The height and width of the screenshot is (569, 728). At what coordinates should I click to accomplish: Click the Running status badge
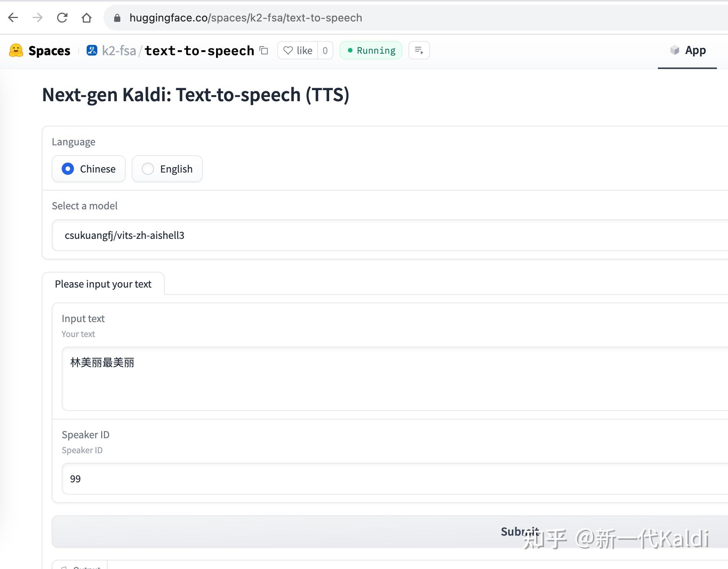(370, 50)
